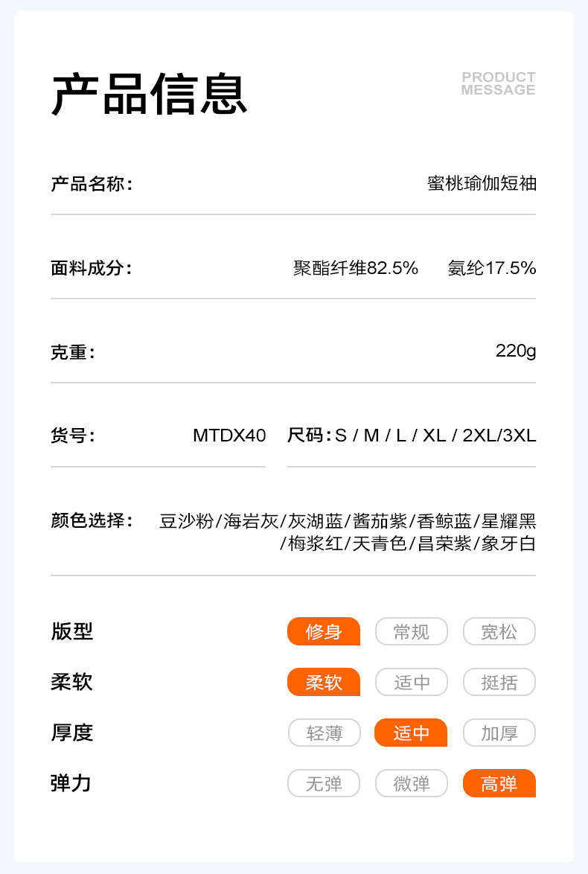Select the 修身 fit option
The width and height of the screenshot is (588, 874).
tap(324, 631)
